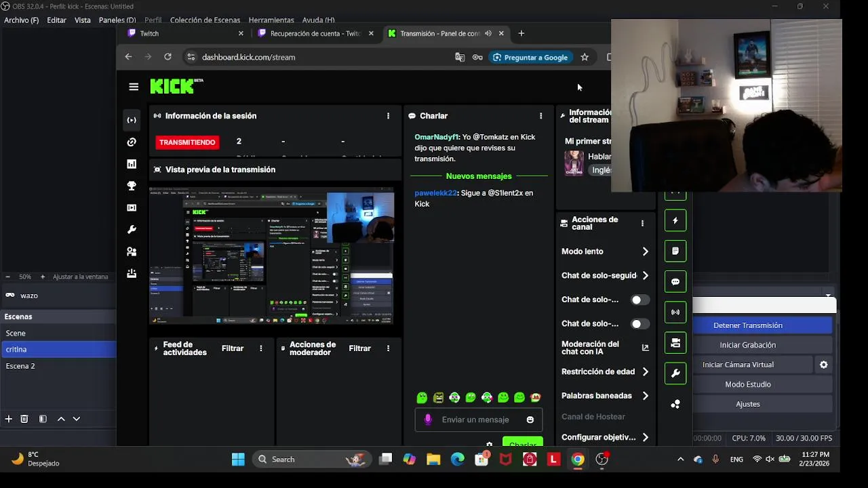
Task: Open the Paneles menu in OBS
Action: [x=117, y=20]
